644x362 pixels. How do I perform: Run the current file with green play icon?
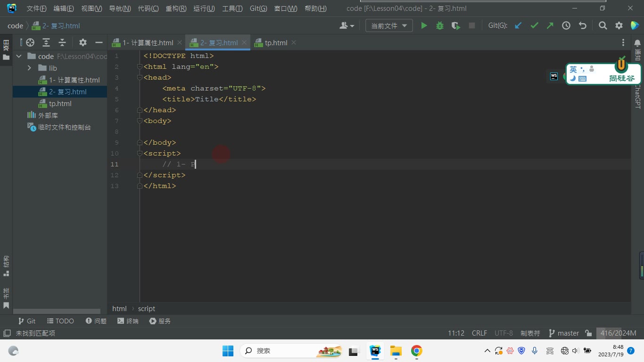pyautogui.click(x=424, y=26)
